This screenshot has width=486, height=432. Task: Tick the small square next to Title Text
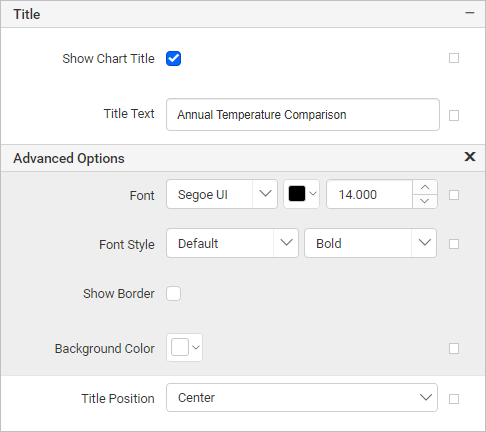(454, 116)
